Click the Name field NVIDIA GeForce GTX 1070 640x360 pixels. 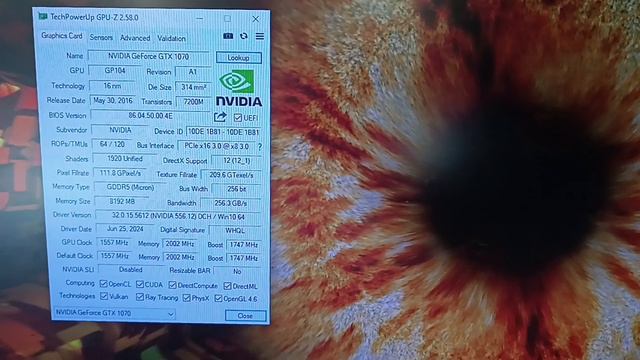click(x=149, y=56)
